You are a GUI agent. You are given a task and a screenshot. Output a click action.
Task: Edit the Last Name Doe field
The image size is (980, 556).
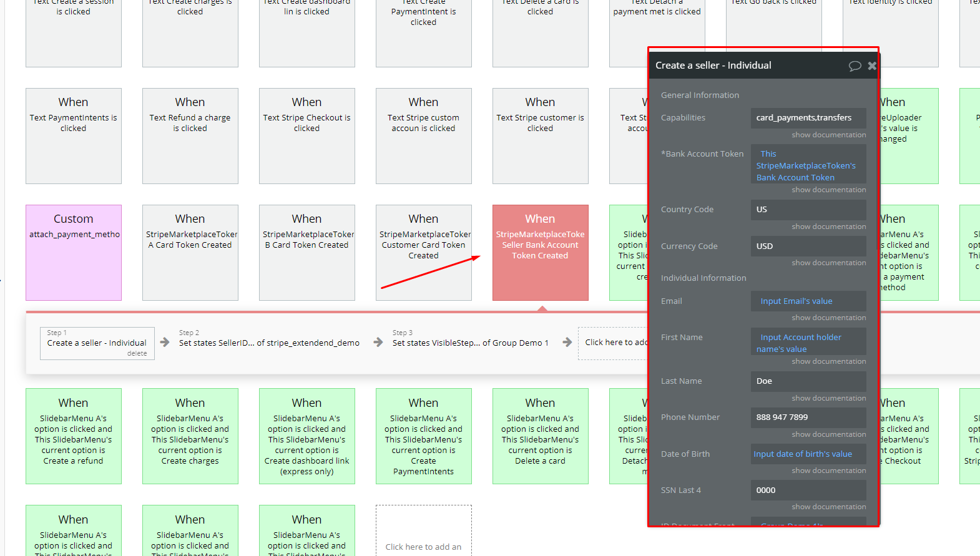click(808, 381)
